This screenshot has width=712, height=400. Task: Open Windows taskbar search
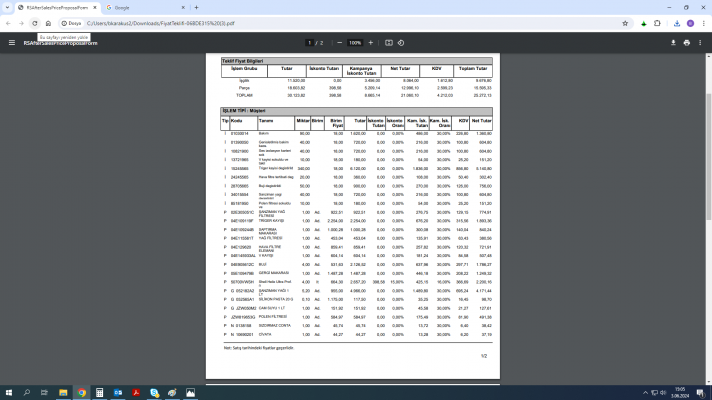point(27,393)
